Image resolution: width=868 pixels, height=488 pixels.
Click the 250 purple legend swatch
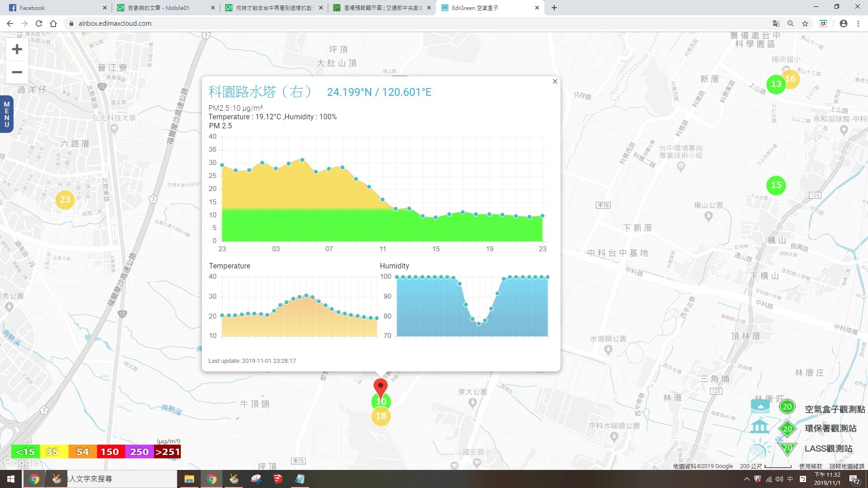click(x=139, y=451)
